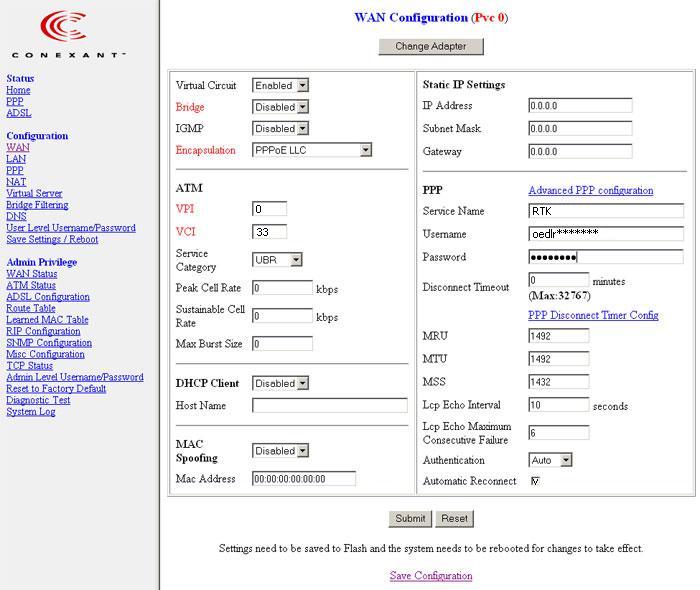Open Diagnostic Test page
The width and height of the screenshot is (700, 590).
point(38,400)
